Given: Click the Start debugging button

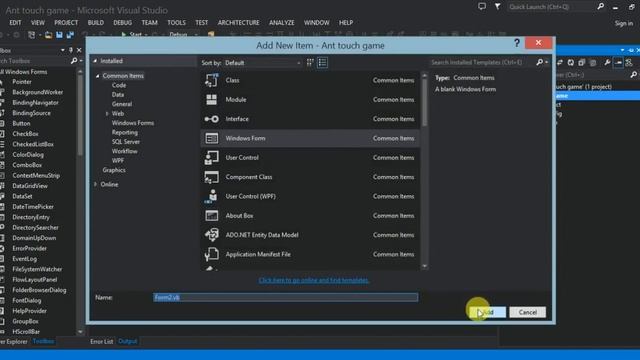Looking at the screenshot, I should [x=131, y=35].
